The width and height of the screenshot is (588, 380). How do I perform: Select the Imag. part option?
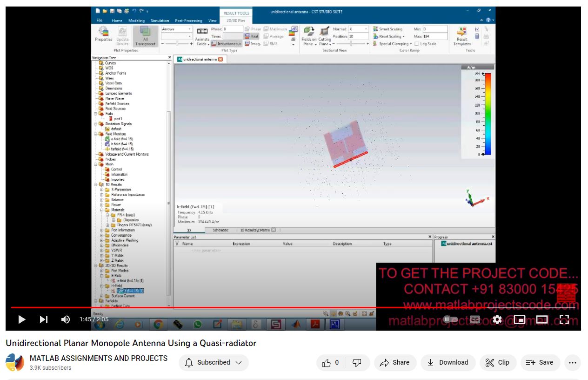tap(253, 44)
